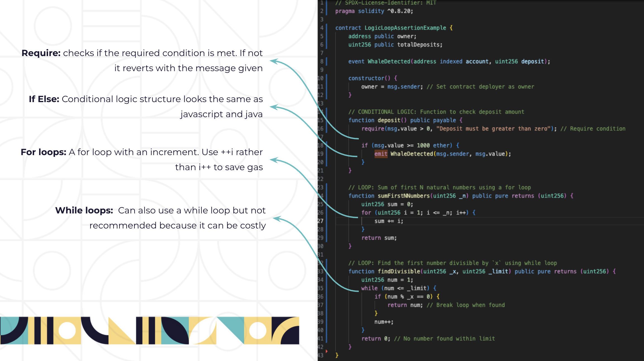Click the 'For loops:' heading on slide
This screenshot has width=644, height=361.
tap(44, 152)
